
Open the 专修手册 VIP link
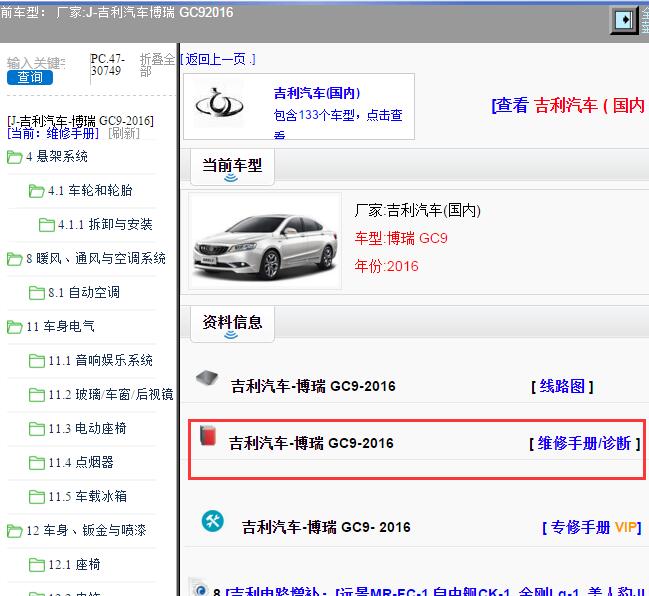point(592,528)
